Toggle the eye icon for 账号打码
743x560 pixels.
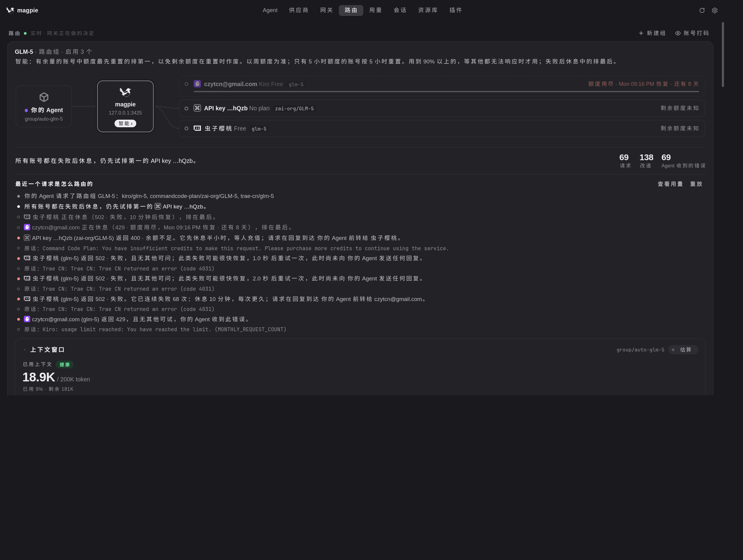[678, 33]
